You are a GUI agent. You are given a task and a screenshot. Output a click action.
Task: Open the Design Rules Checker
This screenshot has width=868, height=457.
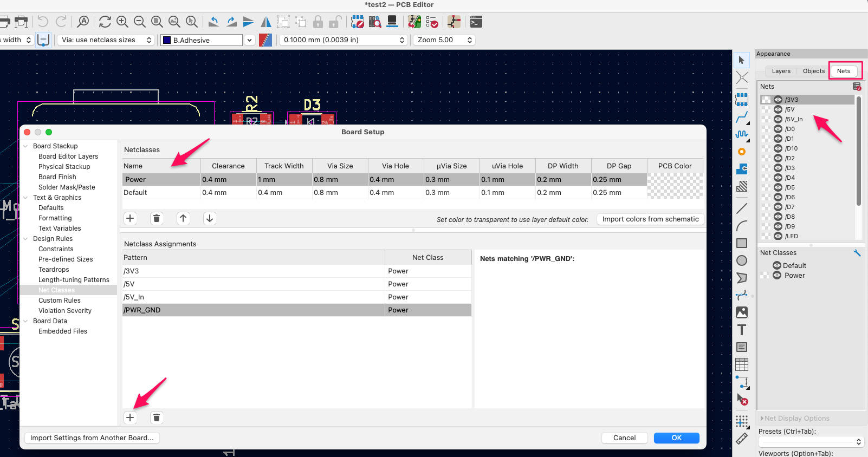[x=432, y=22]
